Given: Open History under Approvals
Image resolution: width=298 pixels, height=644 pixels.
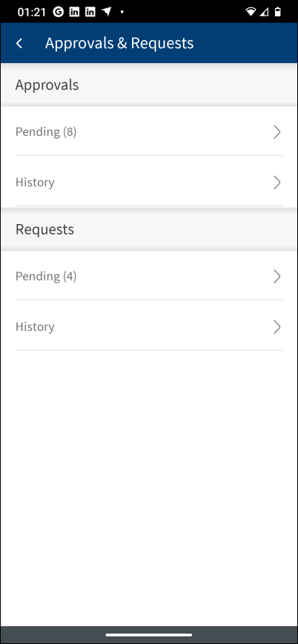Looking at the screenshot, I should coord(149,181).
